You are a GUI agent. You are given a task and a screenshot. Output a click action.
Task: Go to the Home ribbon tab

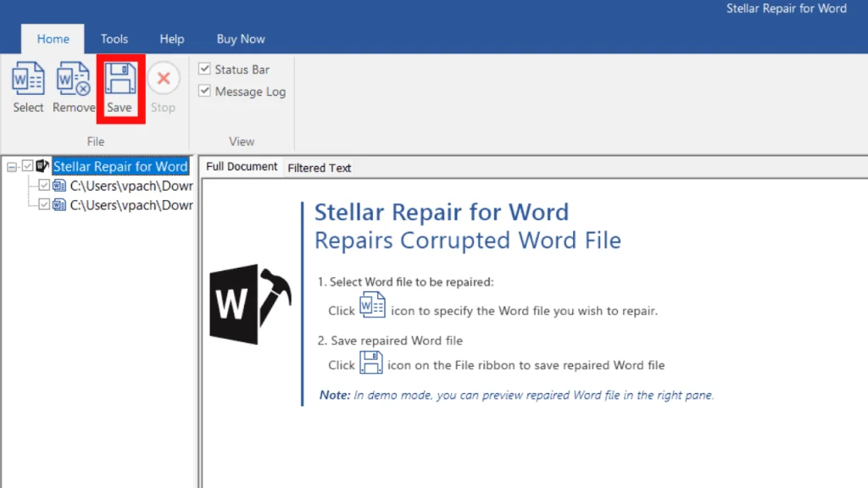[x=53, y=38]
